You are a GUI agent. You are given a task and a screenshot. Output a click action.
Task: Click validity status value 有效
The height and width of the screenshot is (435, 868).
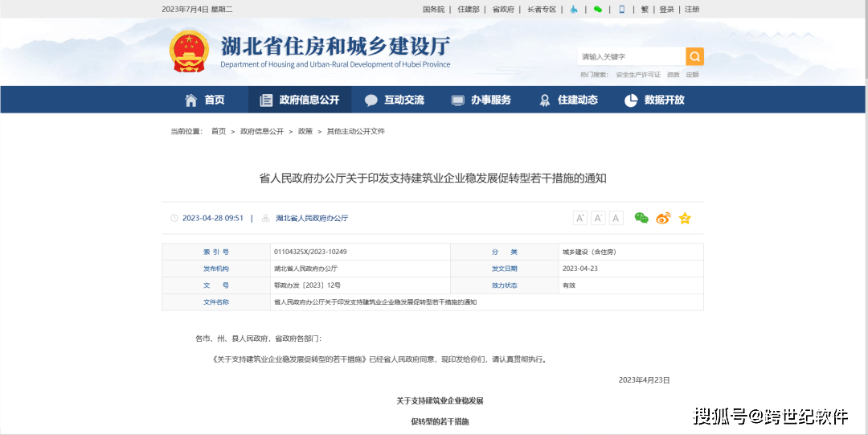pyautogui.click(x=569, y=285)
